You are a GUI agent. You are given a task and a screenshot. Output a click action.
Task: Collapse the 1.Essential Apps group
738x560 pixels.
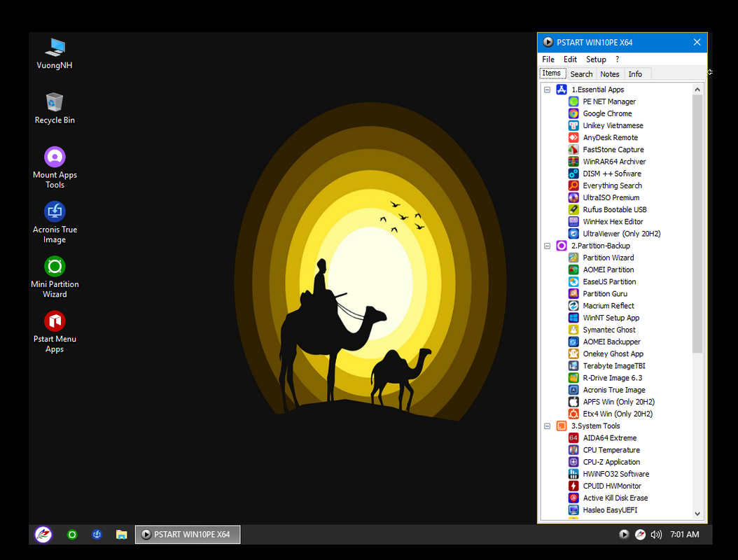547,90
